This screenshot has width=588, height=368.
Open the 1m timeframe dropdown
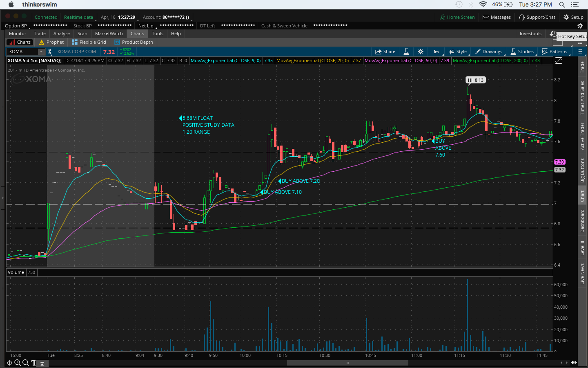[436, 52]
